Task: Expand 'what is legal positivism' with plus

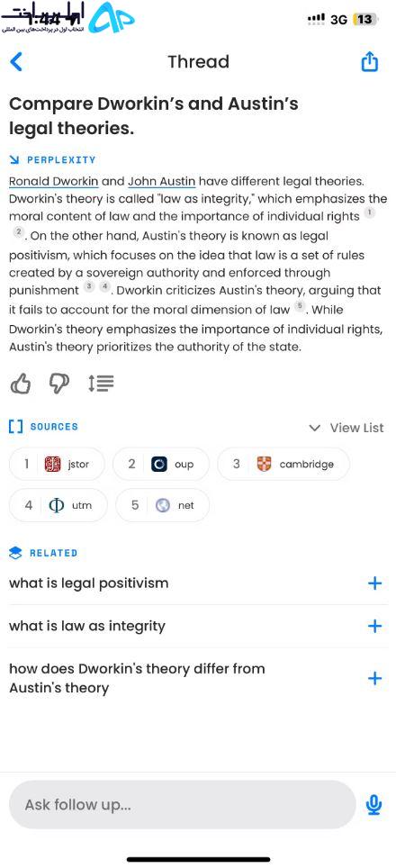Action: tap(374, 583)
